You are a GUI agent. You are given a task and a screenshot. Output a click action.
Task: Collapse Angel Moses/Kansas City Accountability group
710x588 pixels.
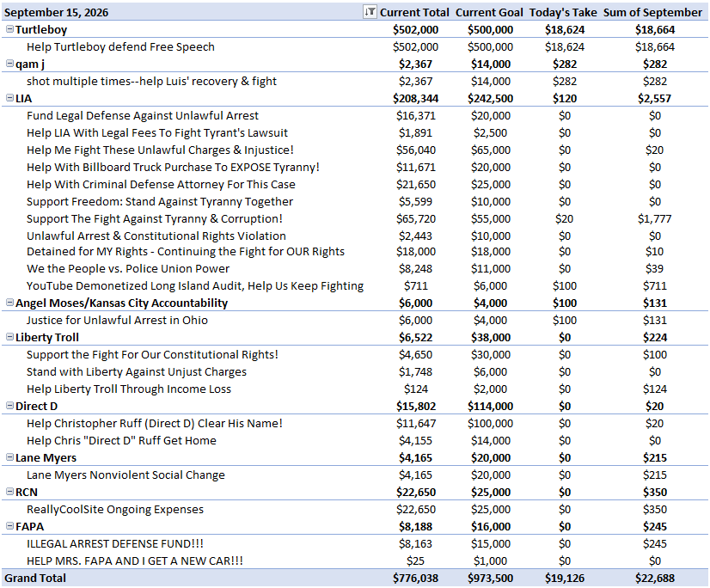click(x=9, y=303)
